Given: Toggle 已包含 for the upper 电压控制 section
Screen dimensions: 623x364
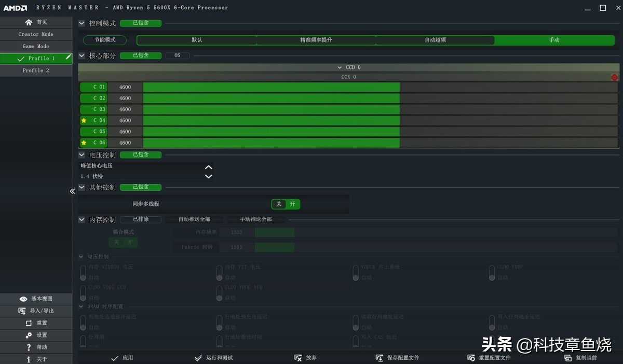Looking at the screenshot, I should coord(141,155).
